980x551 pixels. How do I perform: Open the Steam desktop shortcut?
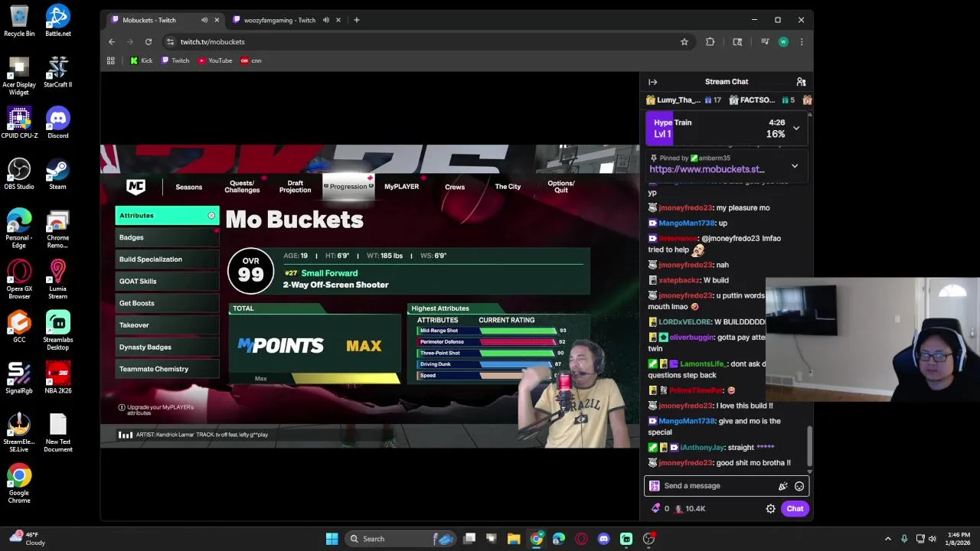(57, 174)
